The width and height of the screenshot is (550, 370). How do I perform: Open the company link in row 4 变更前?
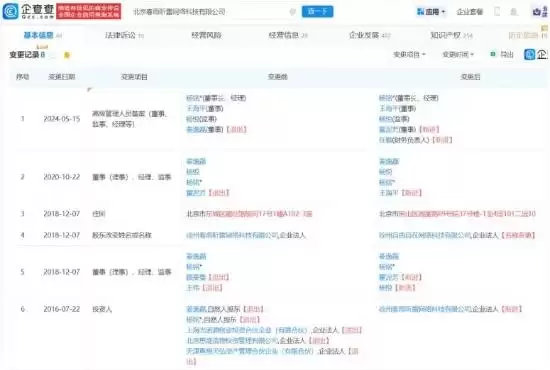pyautogui.click(x=232, y=235)
